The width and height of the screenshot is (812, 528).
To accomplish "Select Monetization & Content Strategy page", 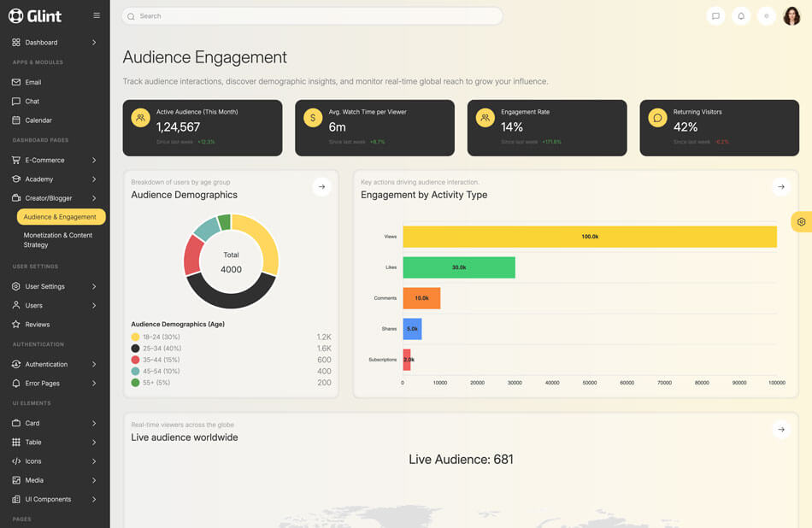I will point(58,240).
